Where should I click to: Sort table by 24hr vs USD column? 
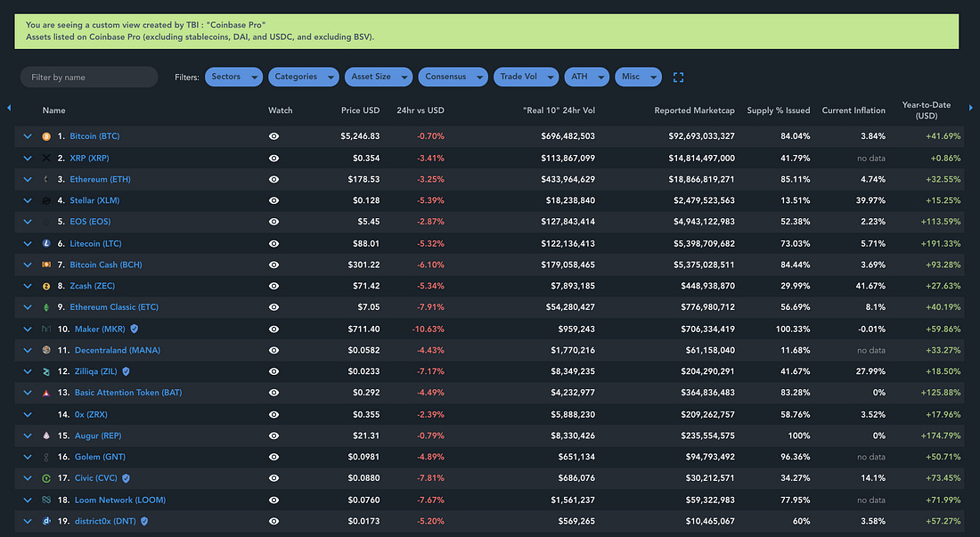pos(421,110)
